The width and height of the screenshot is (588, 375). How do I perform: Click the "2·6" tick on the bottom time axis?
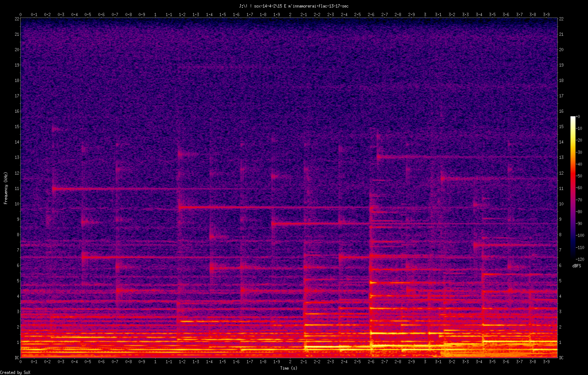click(371, 362)
